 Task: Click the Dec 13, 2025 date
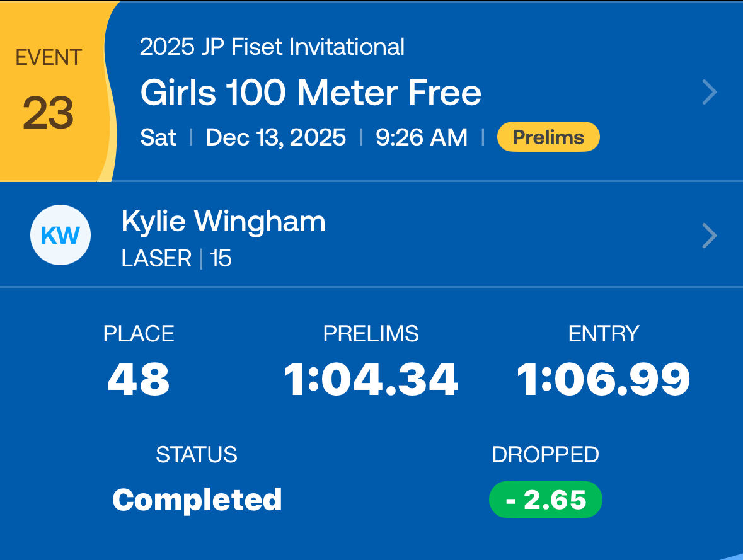click(x=275, y=137)
